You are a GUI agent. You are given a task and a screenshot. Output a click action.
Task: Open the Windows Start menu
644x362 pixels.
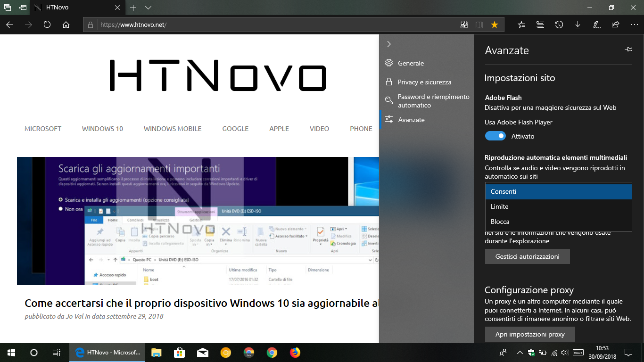[x=11, y=352]
